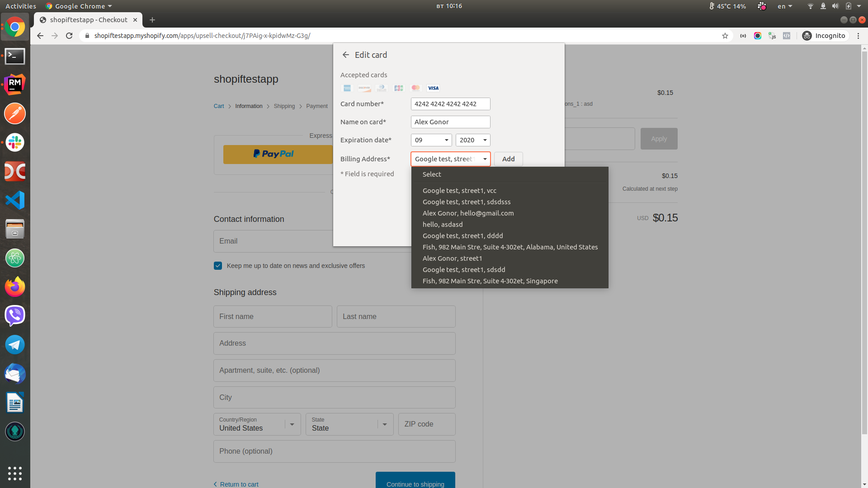Screen dimensions: 868x488
Task: Open Atom editor from the dock
Action: tap(15, 258)
